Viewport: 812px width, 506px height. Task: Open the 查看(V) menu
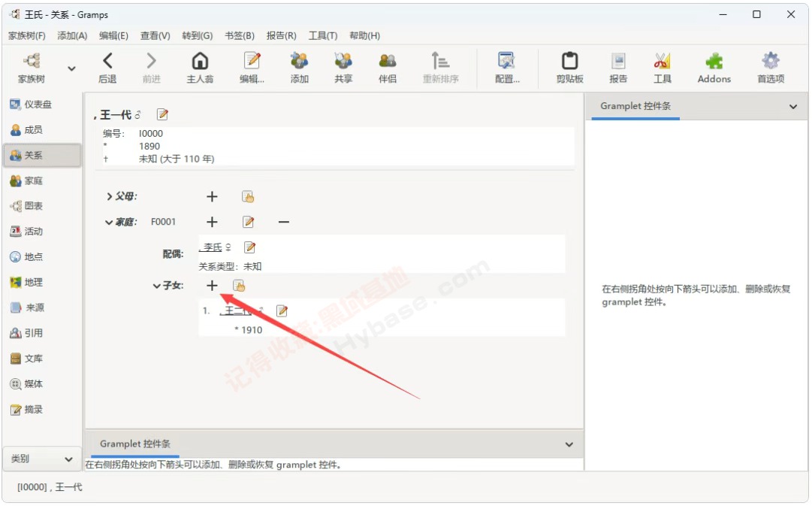click(155, 36)
